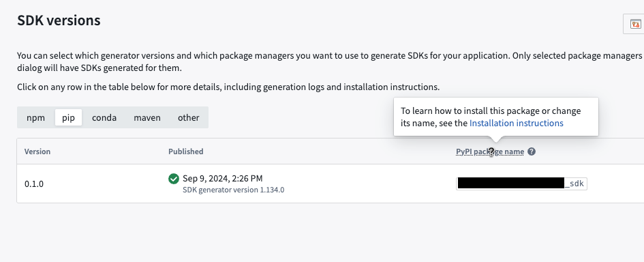Open the conda tab
This screenshot has height=262, width=644.
(104, 117)
